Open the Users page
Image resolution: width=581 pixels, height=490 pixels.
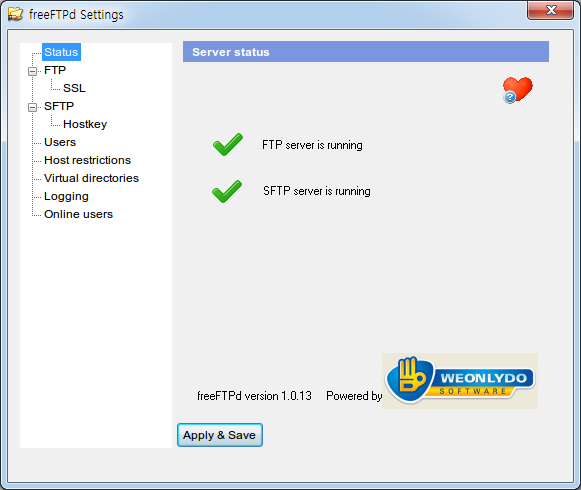pyautogui.click(x=60, y=142)
